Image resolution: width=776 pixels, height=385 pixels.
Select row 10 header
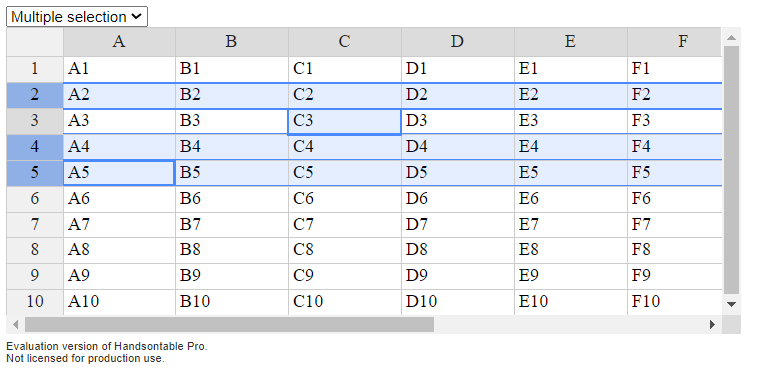click(x=35, y=302)
